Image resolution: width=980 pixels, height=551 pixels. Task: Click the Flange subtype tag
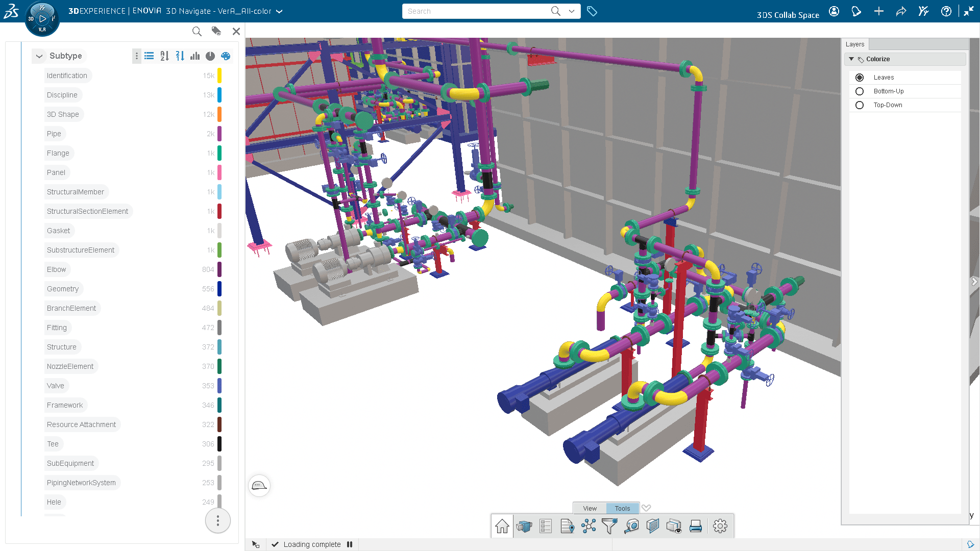58,153
